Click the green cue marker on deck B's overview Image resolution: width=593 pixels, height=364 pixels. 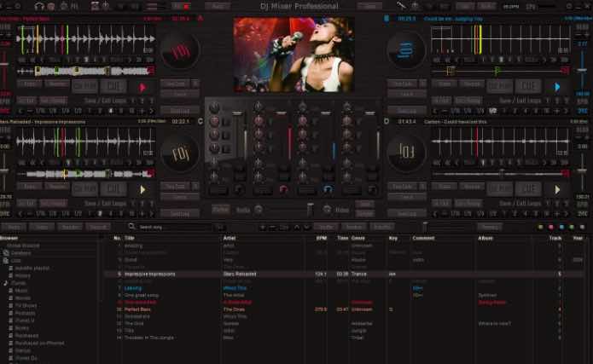(x=497, y=70)
